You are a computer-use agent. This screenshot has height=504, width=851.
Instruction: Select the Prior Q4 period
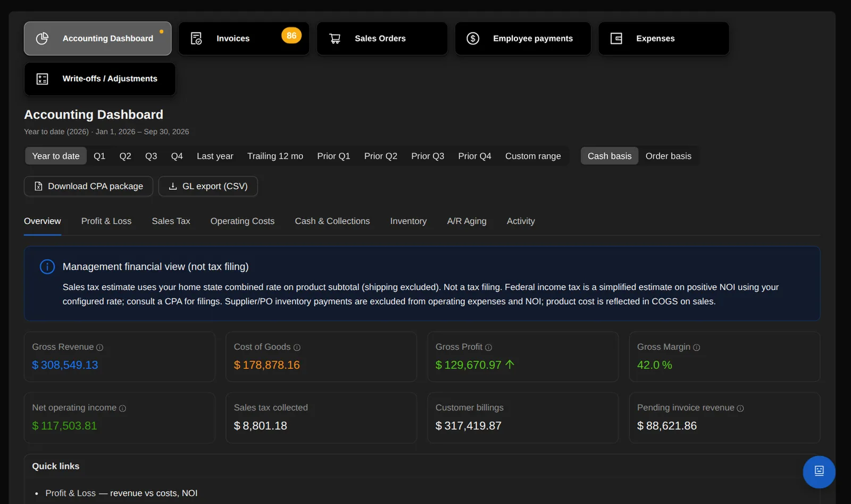coord(474,156)
